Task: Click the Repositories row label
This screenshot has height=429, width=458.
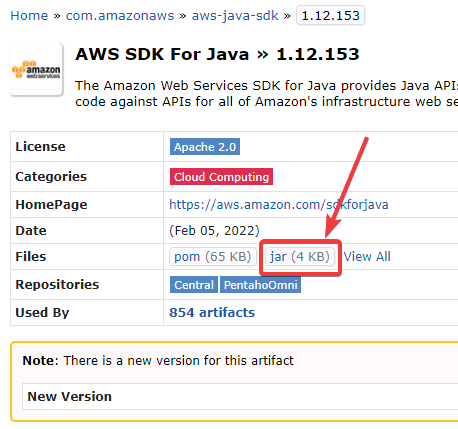Action: [57, 285]
